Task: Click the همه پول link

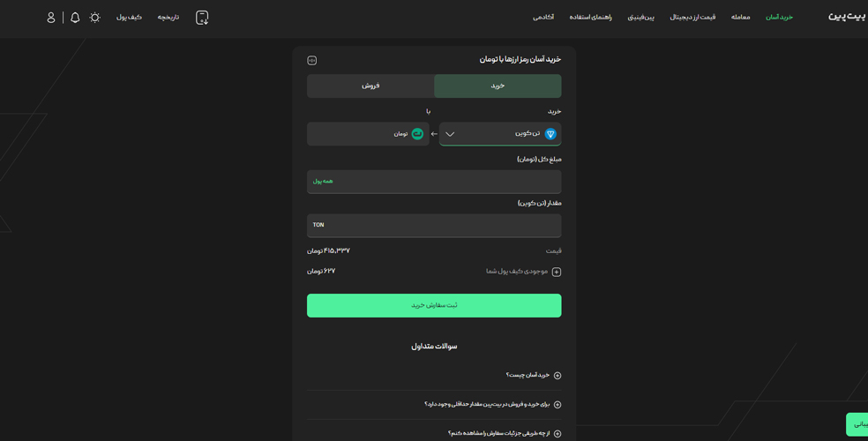Action: [x=323, y=182]
